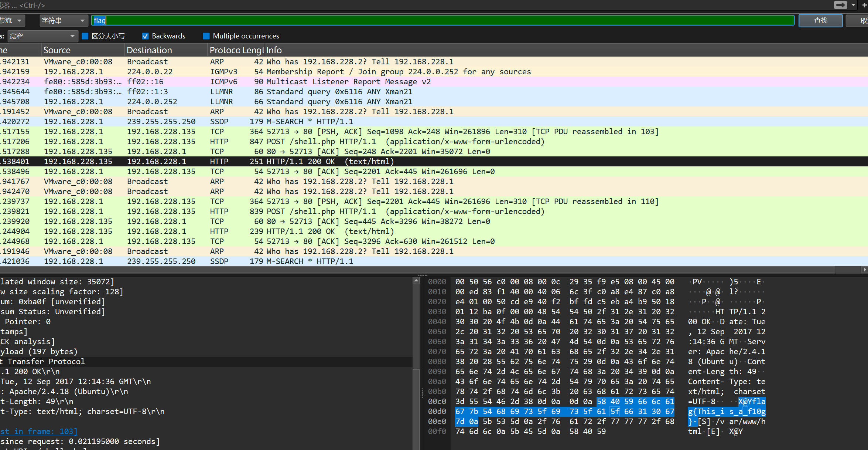Click the green flag search input field

click(443, 20)
